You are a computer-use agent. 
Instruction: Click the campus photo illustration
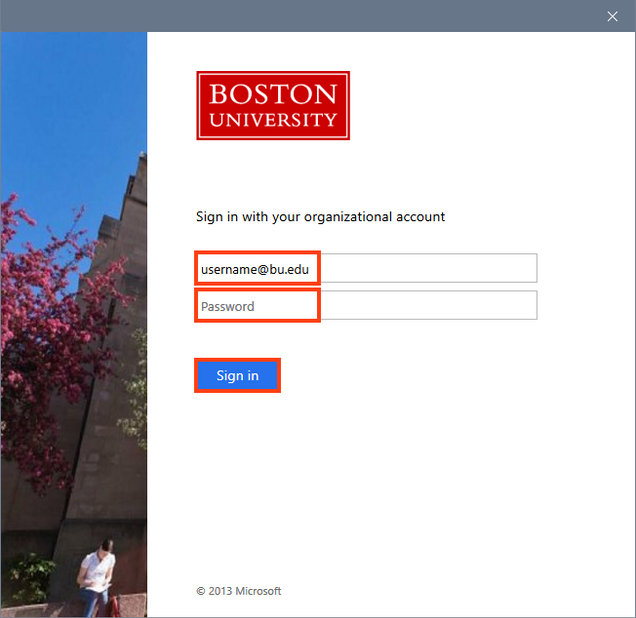[x=74, y=324]
